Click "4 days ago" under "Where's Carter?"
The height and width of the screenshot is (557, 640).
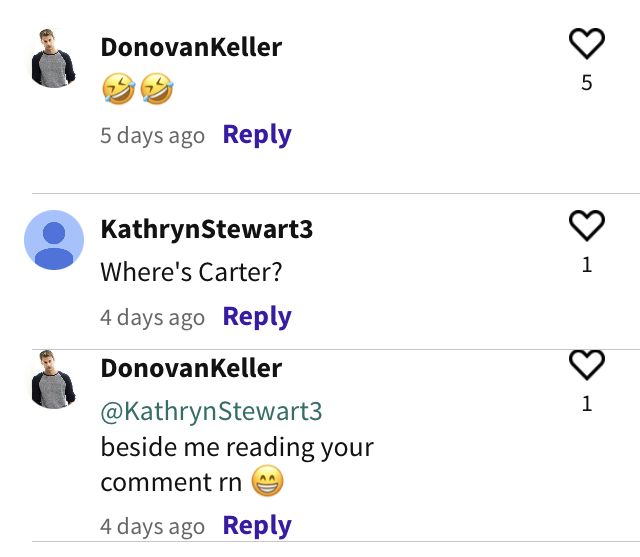coord(153,317)
